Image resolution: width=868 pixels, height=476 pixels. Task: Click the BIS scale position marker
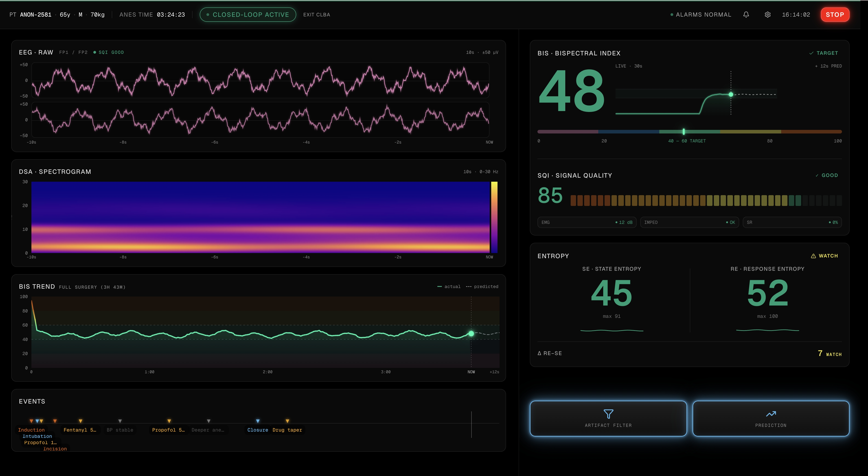tap(684, 131)
